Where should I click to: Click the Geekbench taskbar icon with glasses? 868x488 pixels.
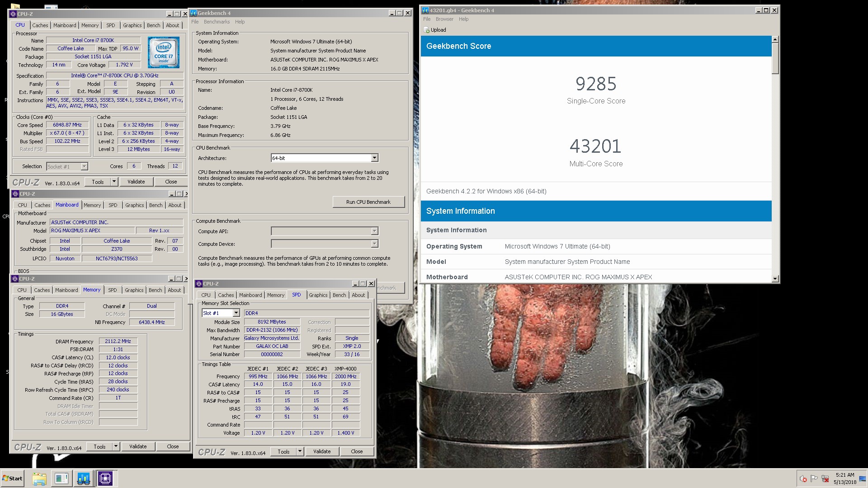tap(83, 479)
